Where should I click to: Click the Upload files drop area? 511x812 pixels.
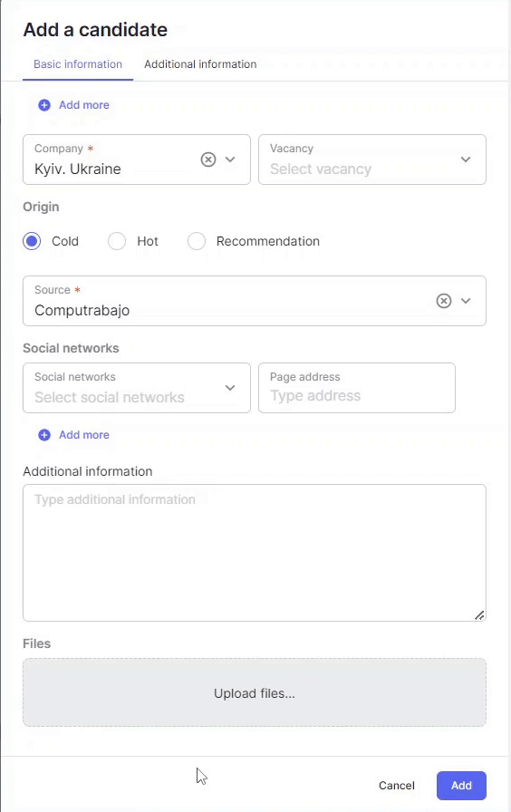[255, 692]
